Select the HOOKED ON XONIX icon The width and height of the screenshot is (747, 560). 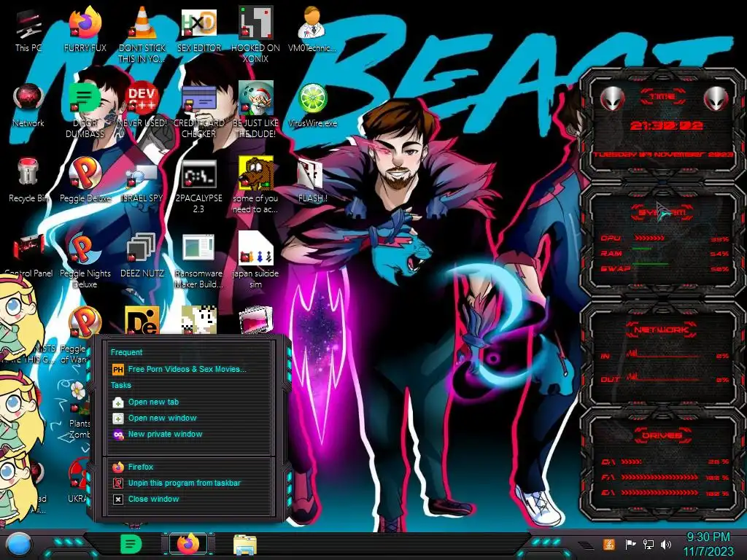coord(255,34)
